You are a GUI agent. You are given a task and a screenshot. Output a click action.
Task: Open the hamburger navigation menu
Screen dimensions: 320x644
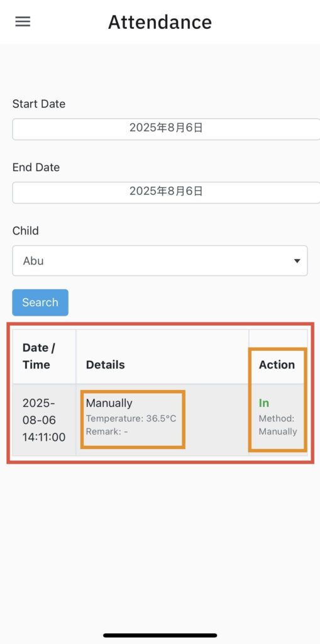pos(23,21)
